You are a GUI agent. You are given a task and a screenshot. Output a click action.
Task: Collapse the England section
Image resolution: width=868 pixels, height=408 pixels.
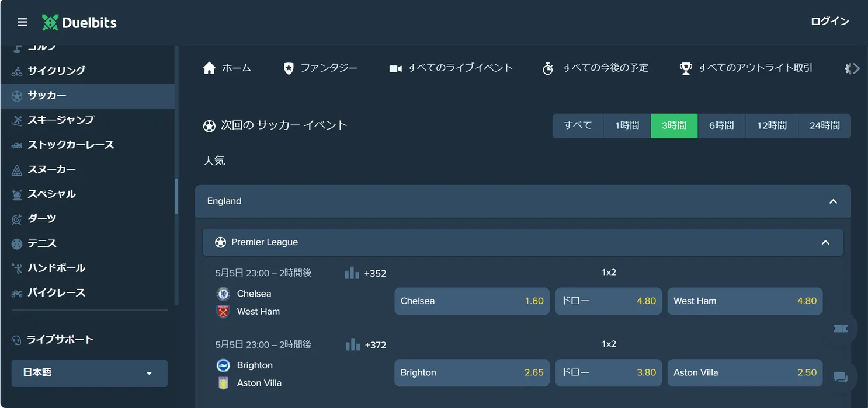[x=833, y=201]
